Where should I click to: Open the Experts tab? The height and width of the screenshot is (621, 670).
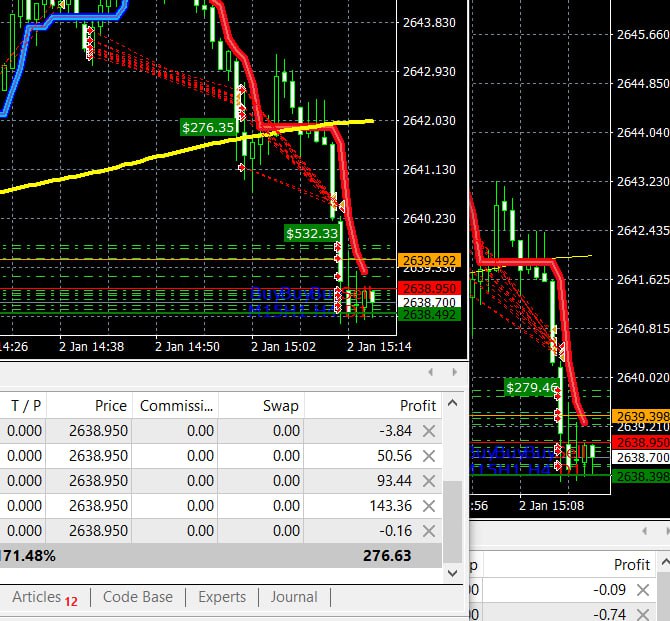[222, 597]
